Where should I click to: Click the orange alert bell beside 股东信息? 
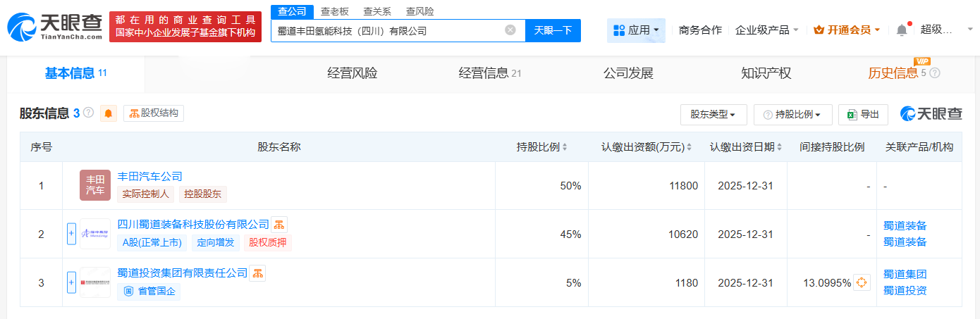pos(109,113)
